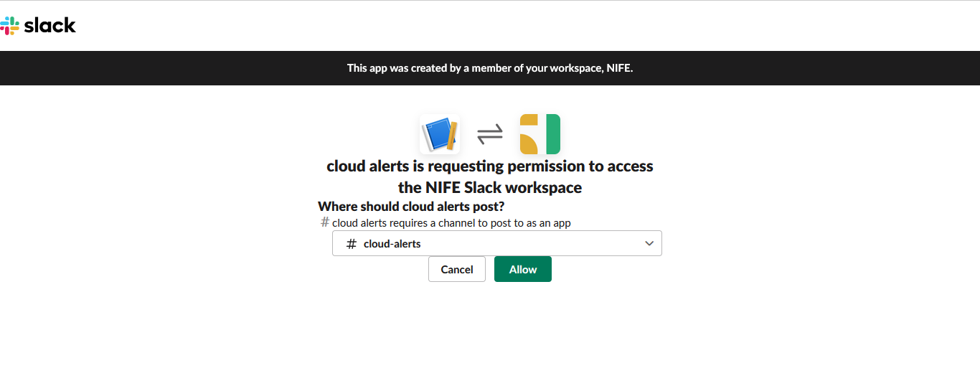980x391 pixels.
Task: Click the workspace notice banner text
Action: tap(490, 68)
